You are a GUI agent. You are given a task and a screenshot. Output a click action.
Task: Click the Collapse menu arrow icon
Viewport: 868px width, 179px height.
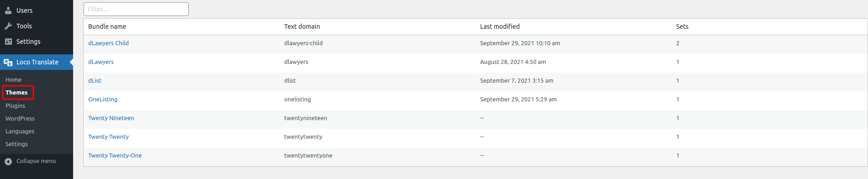point(8,161)
